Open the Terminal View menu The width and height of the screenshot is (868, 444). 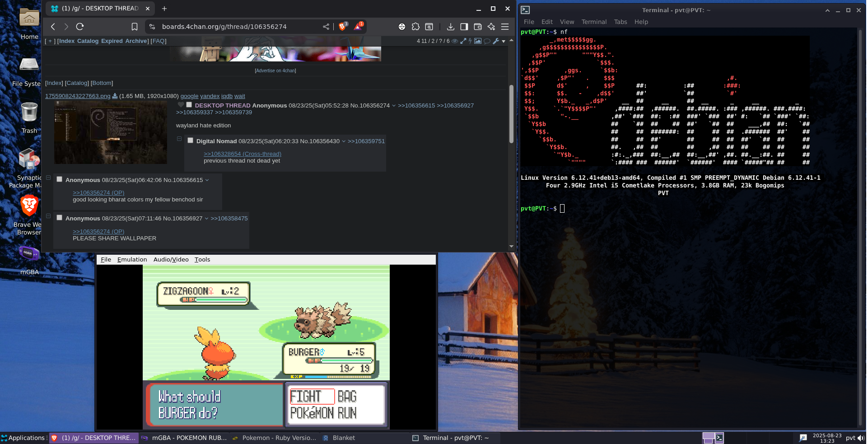coord(567,22)
